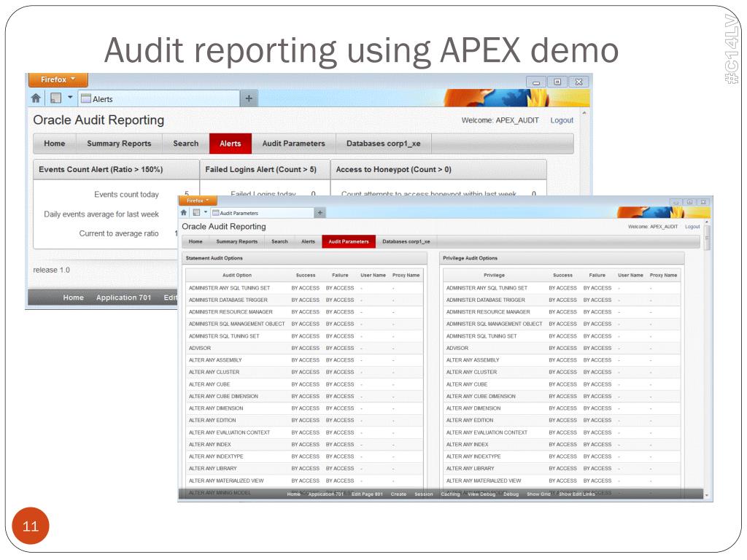Click Caching in the developer toolbar
This screenshot has width=747, height=560.
tap(450, 494)
